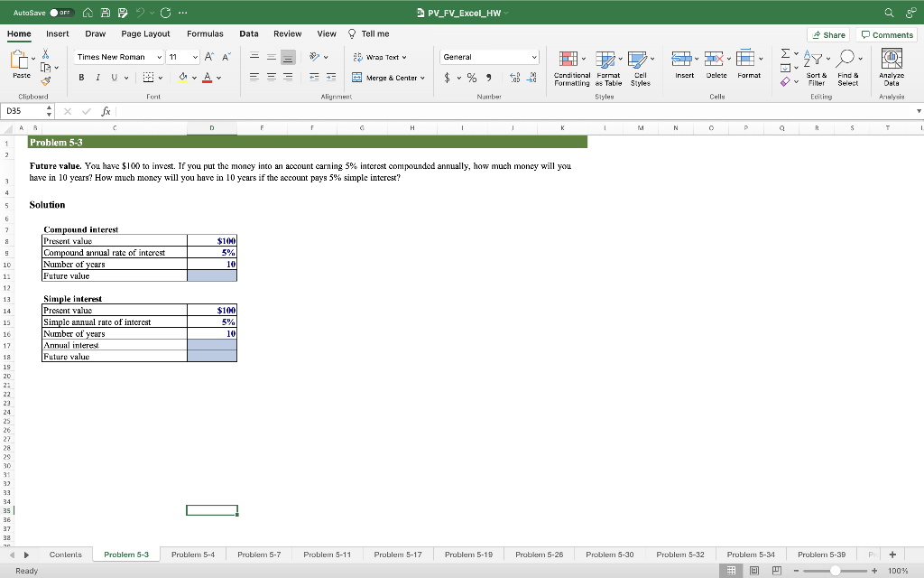The image size is (924, 578).
Task: Switch to Page Layout view icon
Action: (x=753, y=571)
